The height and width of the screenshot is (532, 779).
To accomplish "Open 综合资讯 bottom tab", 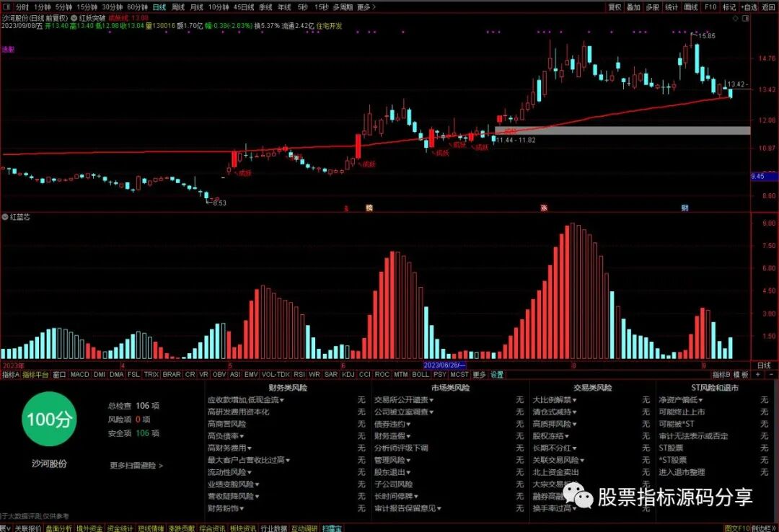I will click(212, 528).
